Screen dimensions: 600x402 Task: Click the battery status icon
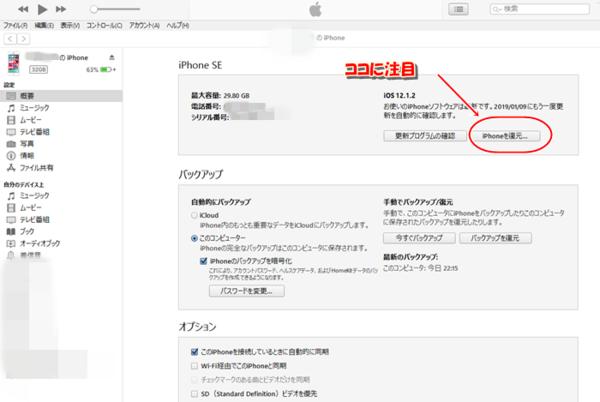[x=108, y=70]
